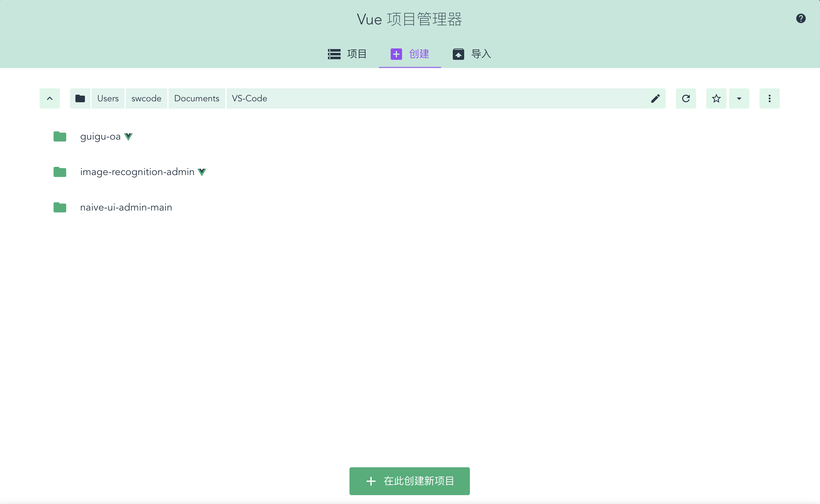
Task: Switch to the 项目 tab
Action: (347, 54)
